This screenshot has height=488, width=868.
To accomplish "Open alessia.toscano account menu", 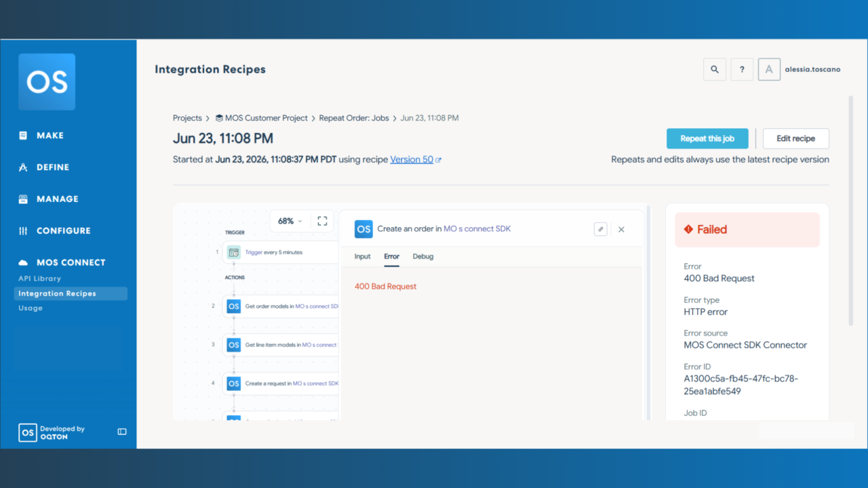I will click(x=812, y=69).
